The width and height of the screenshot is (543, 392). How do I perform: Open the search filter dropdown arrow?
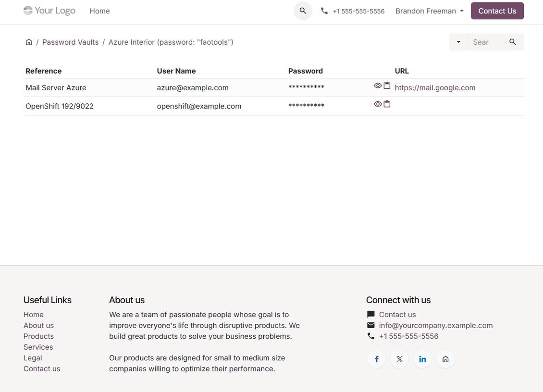pyautogui.click(x=458, y=42)
